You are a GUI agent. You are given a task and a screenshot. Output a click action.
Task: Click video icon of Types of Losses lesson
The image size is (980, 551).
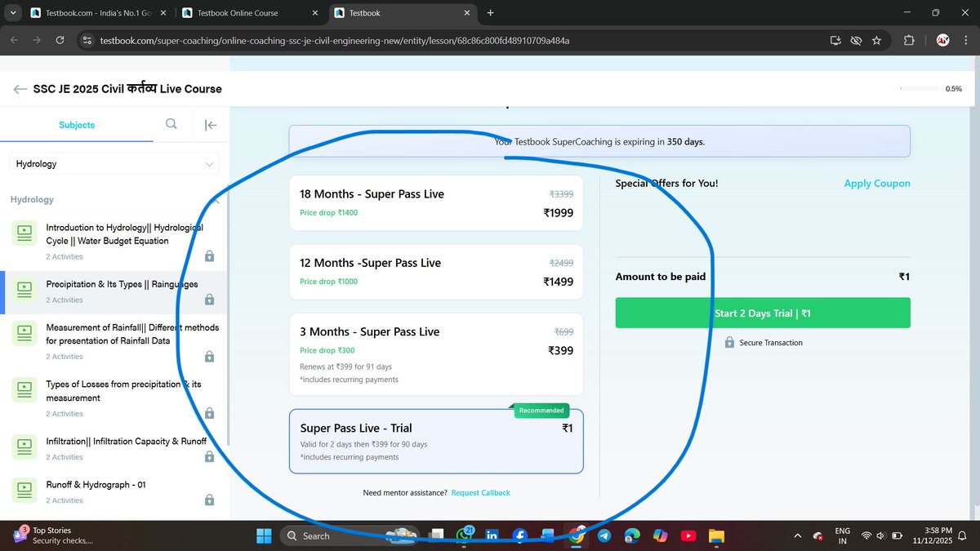click(x=24, y=390)
